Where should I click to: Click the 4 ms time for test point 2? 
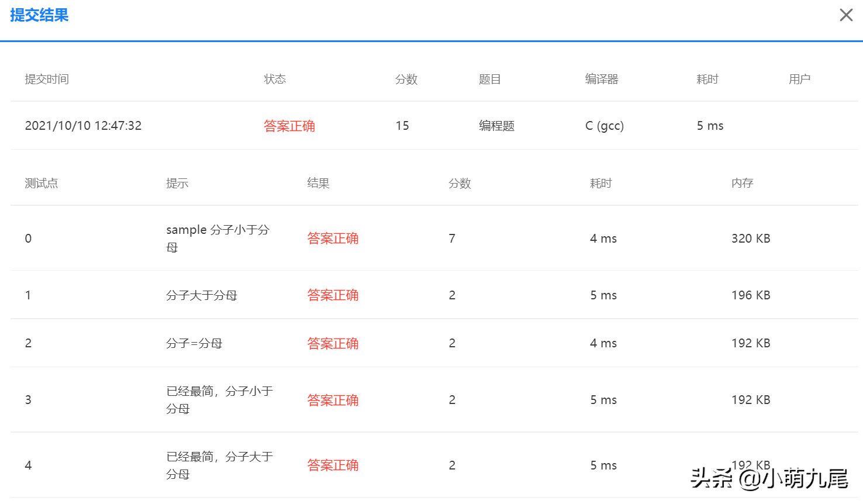[603, 343]
